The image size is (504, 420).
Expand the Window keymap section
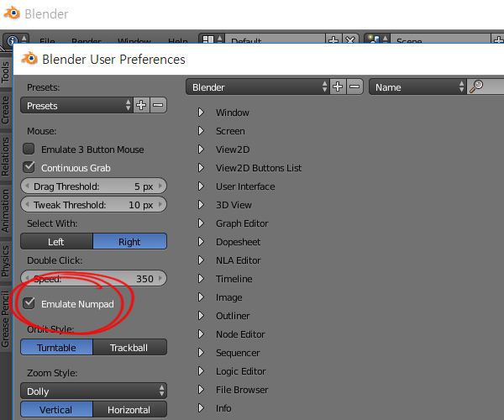click(x=202, y=113)
